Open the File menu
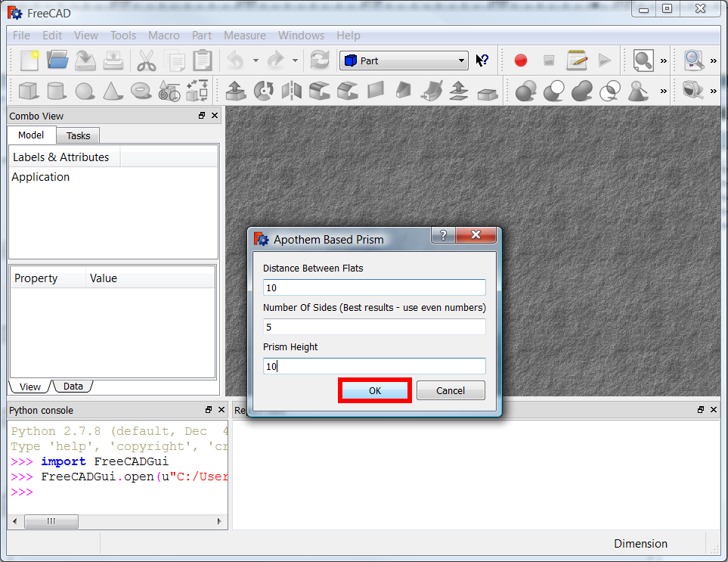 (x=21, y=36)
